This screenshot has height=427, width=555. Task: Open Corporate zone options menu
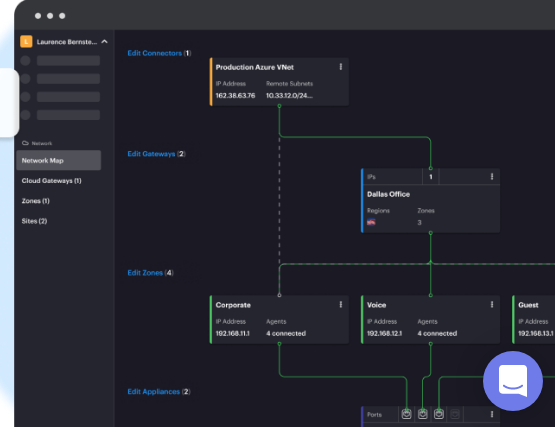[x=341, y=305]
